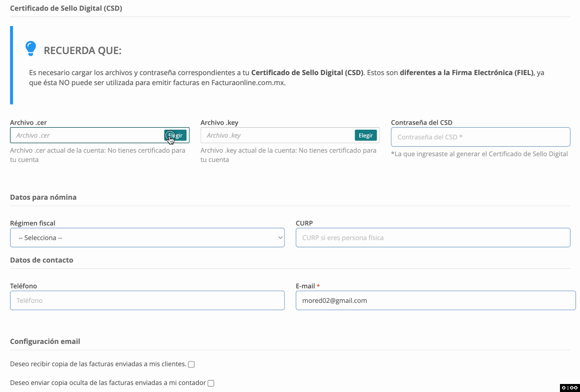
Task: Click the 'Datos para nómina' section heading
Action: click(x=43, y=197)
